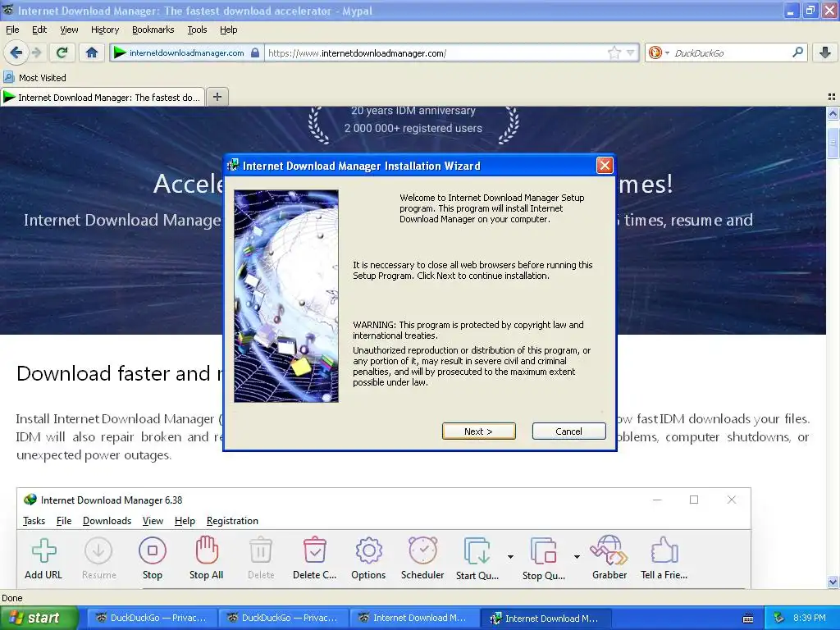This screenshot has height=630, width=840.
Task: Bookmark this page with the star icon
Action: (614, 52)
